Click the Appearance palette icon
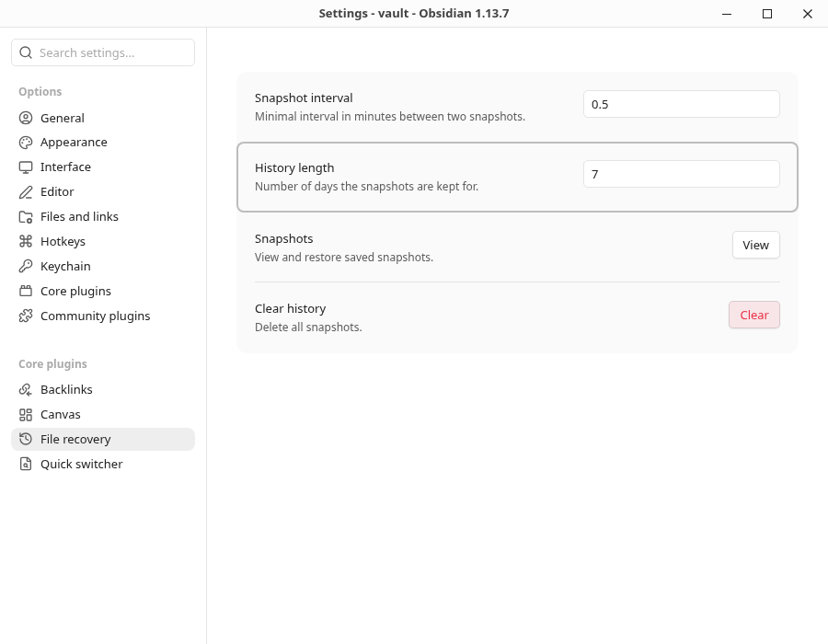The width and height of the screenshot is (828, 644). coord(26,143)
